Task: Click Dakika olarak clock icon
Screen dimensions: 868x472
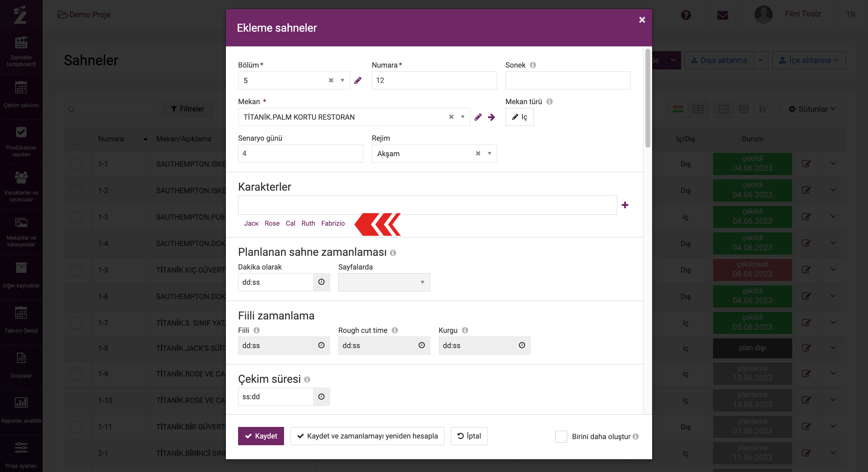Action: coord(322,282)
